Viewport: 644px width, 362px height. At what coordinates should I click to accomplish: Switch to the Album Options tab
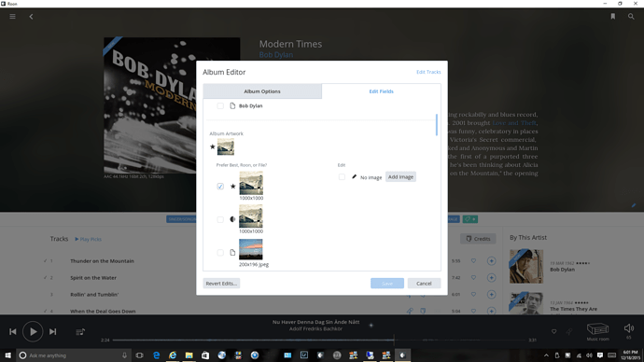point(262,91)
